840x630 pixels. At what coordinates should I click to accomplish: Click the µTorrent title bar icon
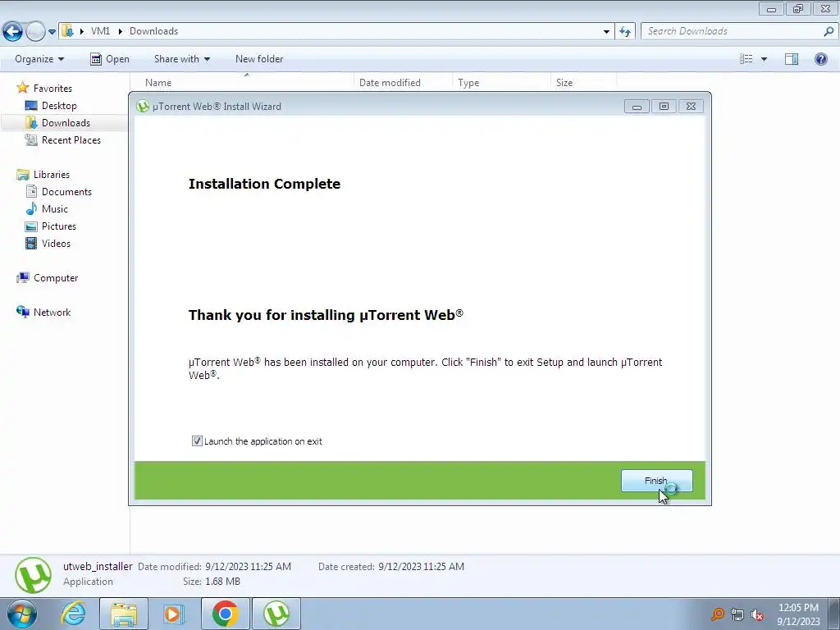143,106
